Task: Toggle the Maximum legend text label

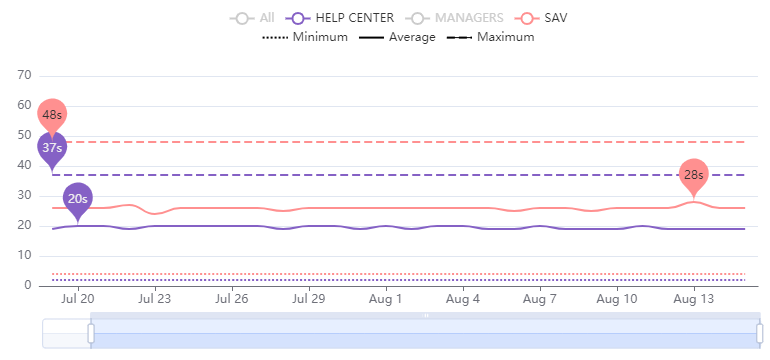Action: [505, 37]
